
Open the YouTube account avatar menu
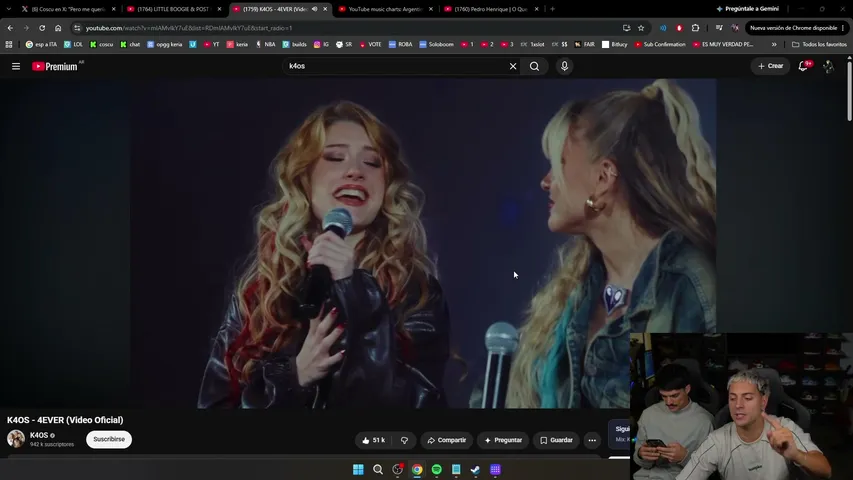pos(828,66)
